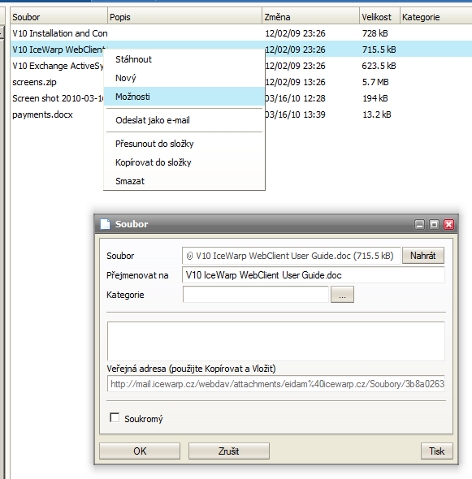
Task: Click the Soubor dialog document icon
Action: tap(105, 224)
